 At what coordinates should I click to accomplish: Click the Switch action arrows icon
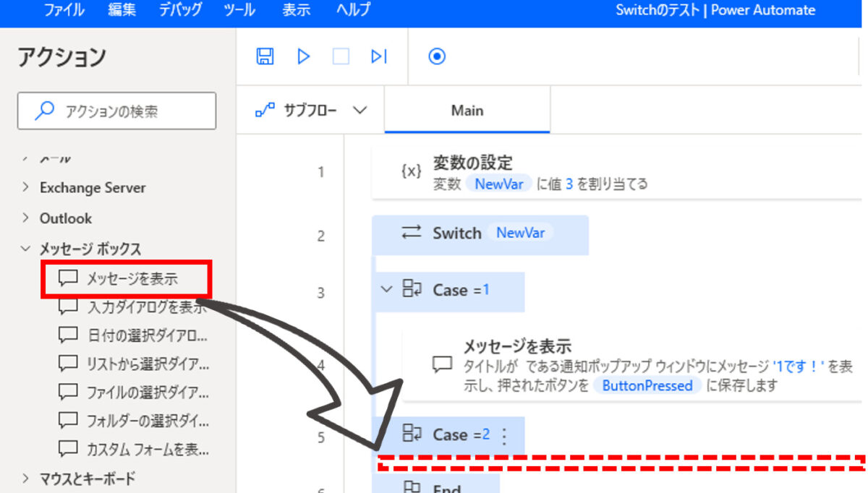pyautogui.click(x=411, y=233)
